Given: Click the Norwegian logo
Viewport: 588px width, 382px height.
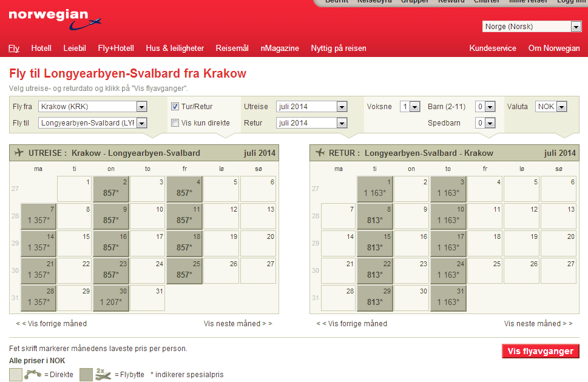Looking at the screenshot, I should point(55,19).
